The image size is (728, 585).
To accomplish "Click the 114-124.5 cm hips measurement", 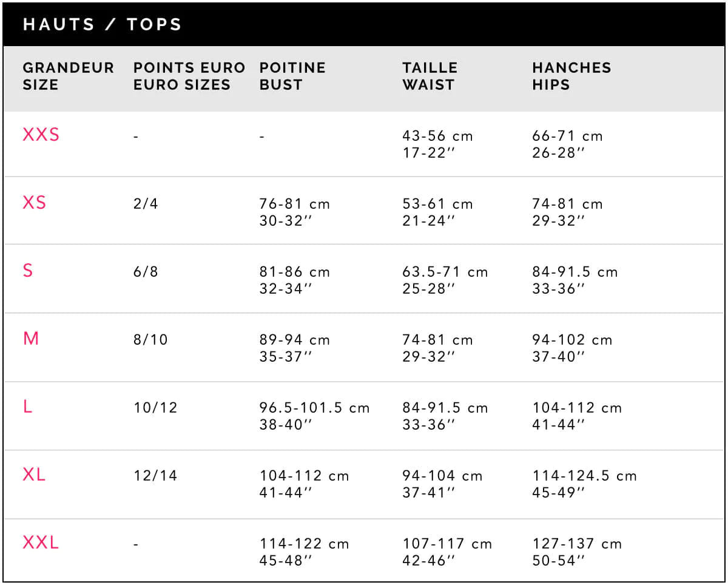I will pos(585,476).
